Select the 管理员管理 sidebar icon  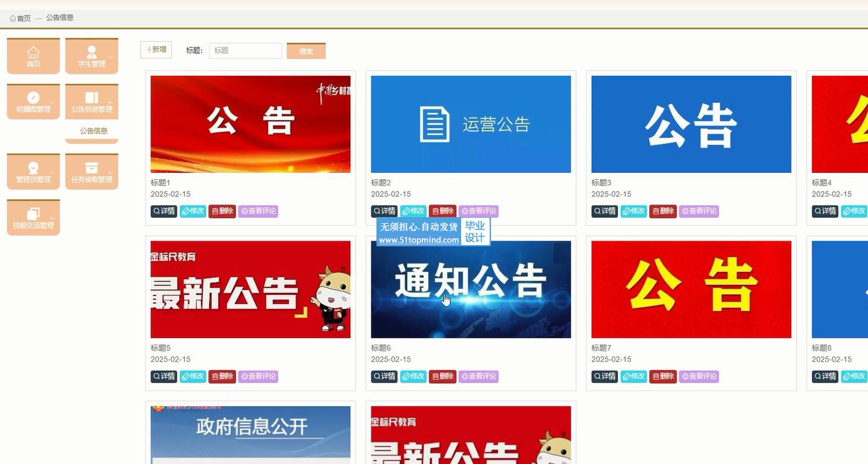click(x=34, y=168)
